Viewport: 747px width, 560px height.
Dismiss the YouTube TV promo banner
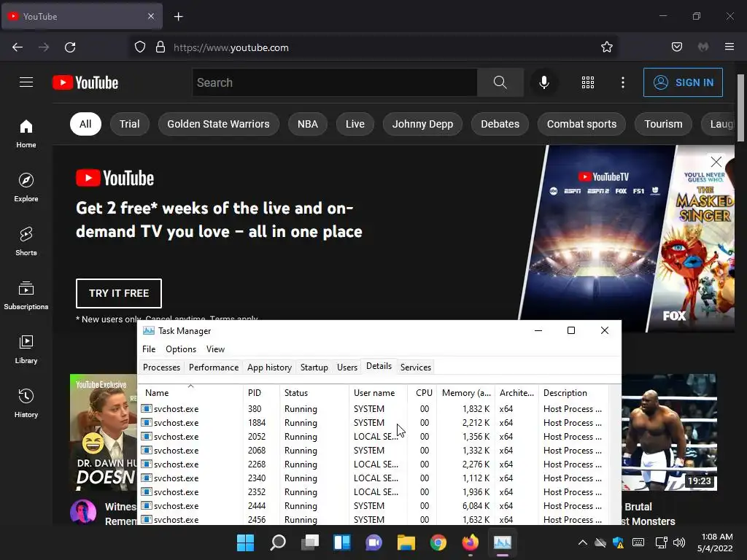pyautogui.click(x=716, y=162)
